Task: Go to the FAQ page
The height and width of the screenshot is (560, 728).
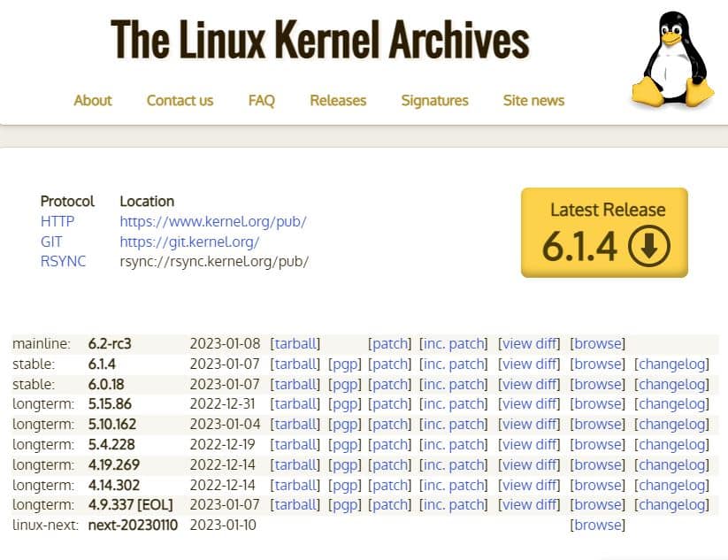Action: [x=262, y=100]
